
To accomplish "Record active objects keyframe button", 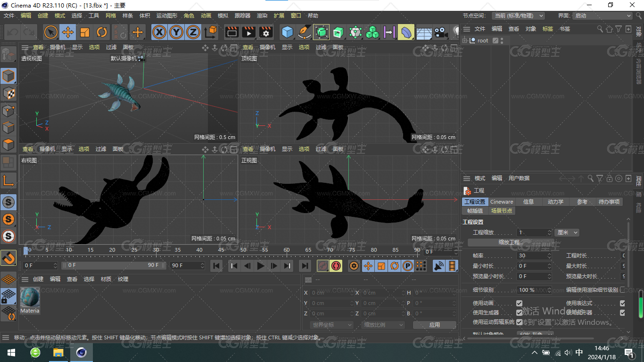I will (323, 266).
